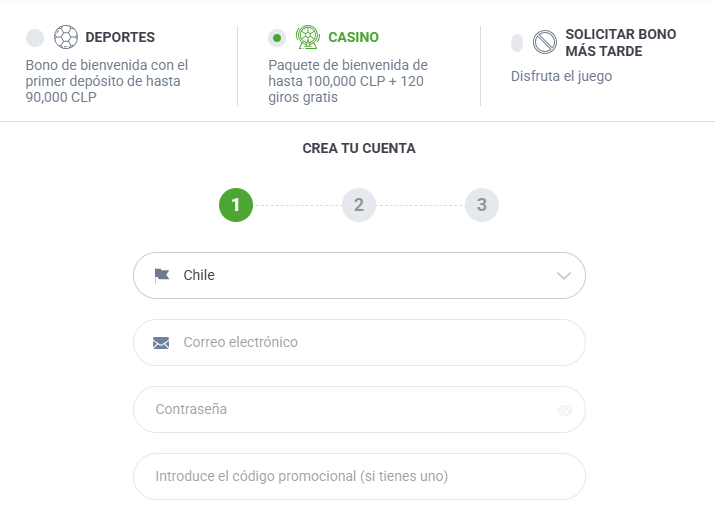
Task: Click the Contraseña password field
Action: [350, 409]
